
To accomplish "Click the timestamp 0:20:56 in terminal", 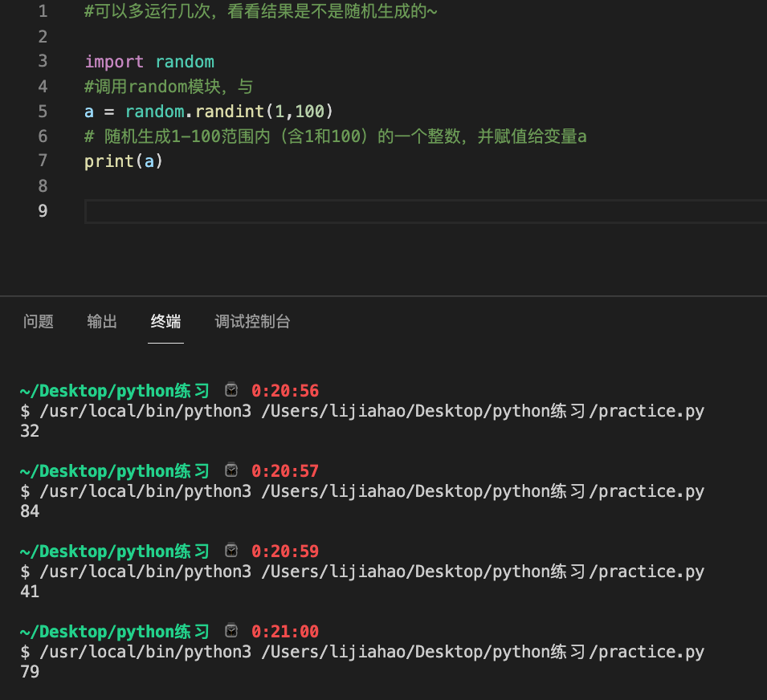I will [x=284, y=391].
